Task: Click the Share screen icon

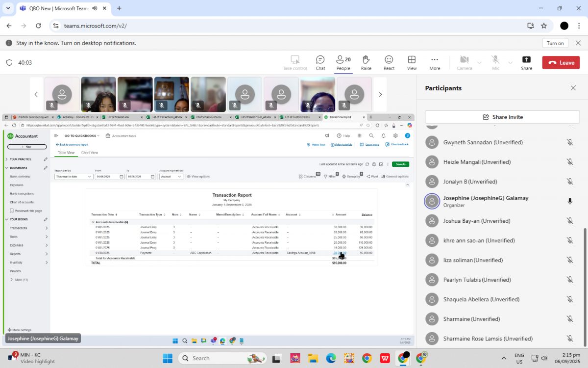Action: coord(526,62)
